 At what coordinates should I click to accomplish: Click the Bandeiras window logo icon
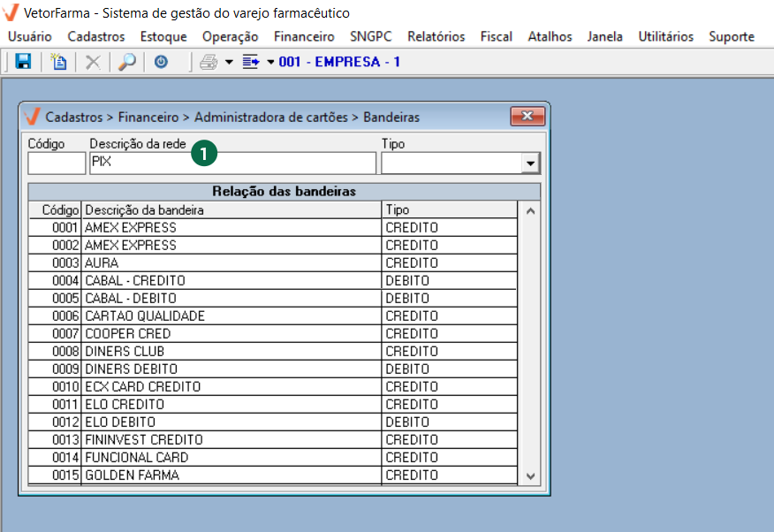(x=32, y=117)
